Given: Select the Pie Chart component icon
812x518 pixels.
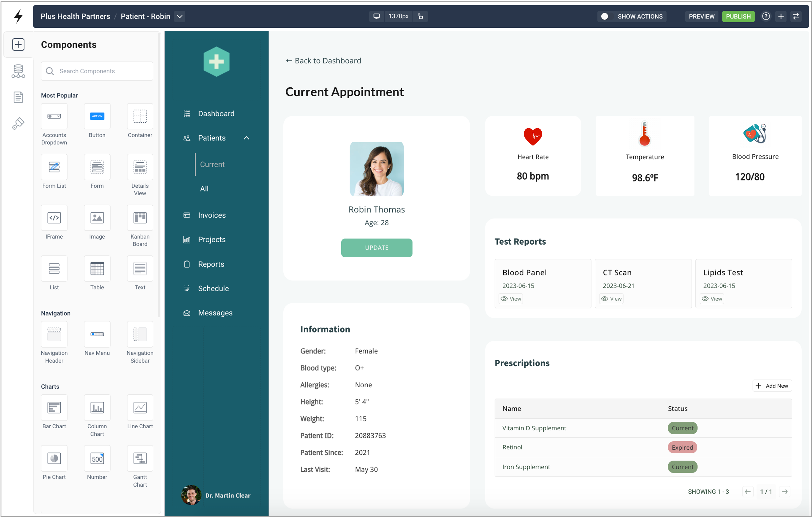Looking at the screenshot, I should (x=54, y=458).
